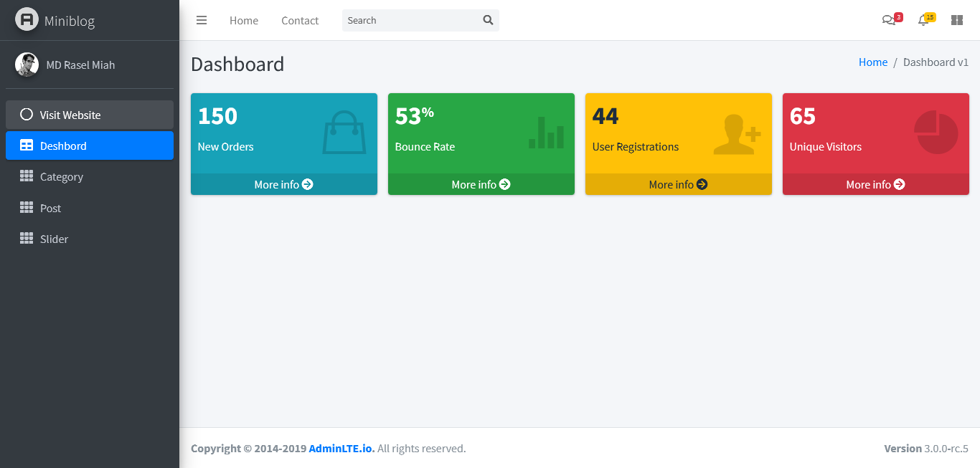Navigate to Home via the breadcrumb link
This screenshot has height=468, width=980.
pos(872,62)
